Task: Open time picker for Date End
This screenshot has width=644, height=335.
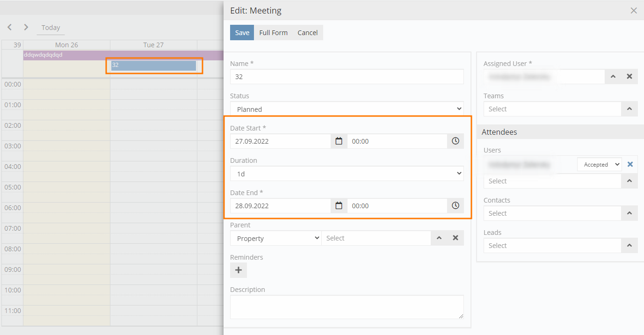Action: click(456, 206)
